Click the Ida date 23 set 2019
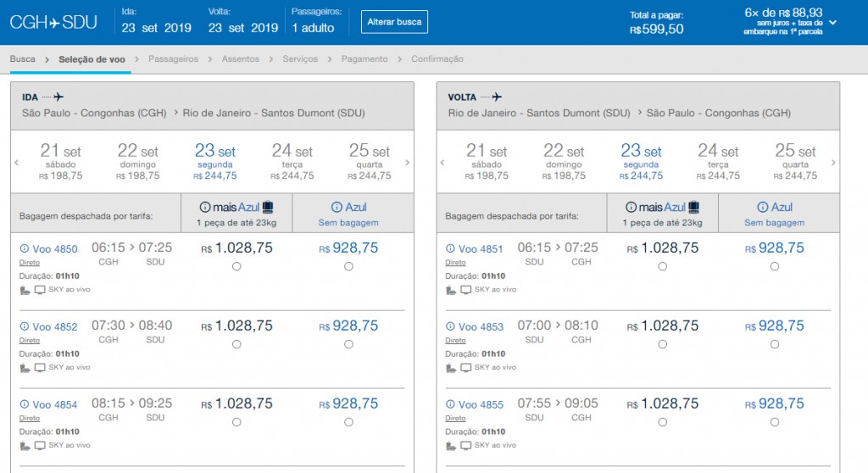 click(157, 28)
